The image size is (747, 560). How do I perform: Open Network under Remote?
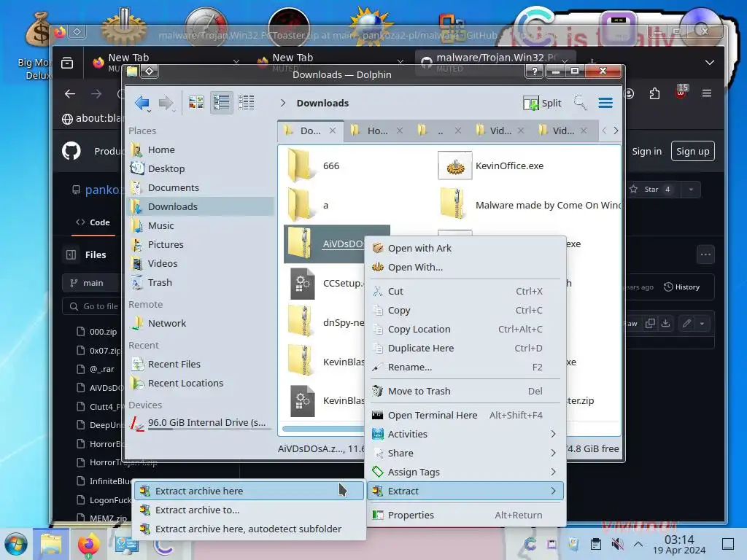200,323
